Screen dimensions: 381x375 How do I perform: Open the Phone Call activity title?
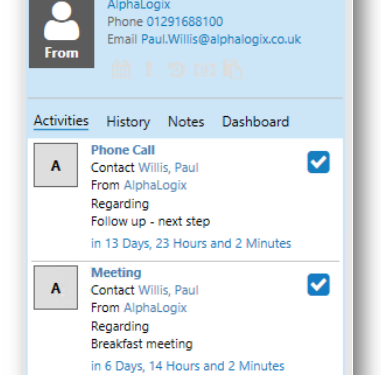[123, 150]
